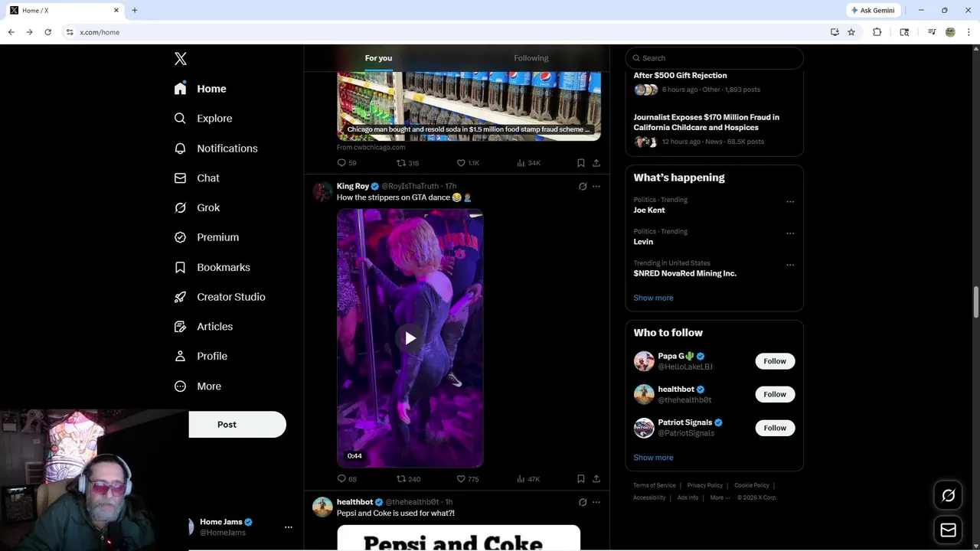Open the Joe Kent trending topic

click(649, 210)
